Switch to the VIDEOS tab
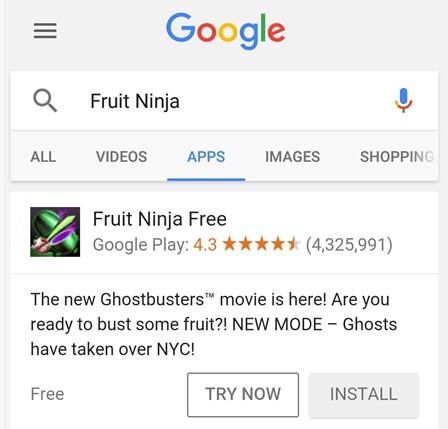 (121, 157)
